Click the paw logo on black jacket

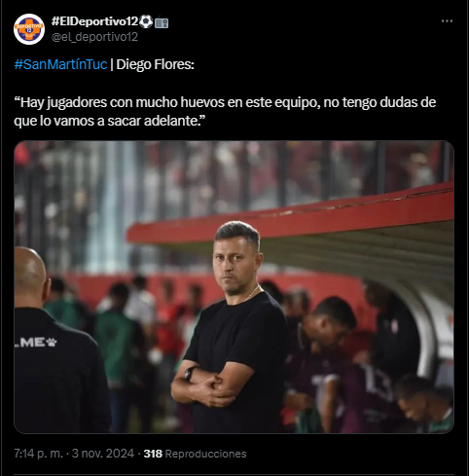[x=52, y=342]
